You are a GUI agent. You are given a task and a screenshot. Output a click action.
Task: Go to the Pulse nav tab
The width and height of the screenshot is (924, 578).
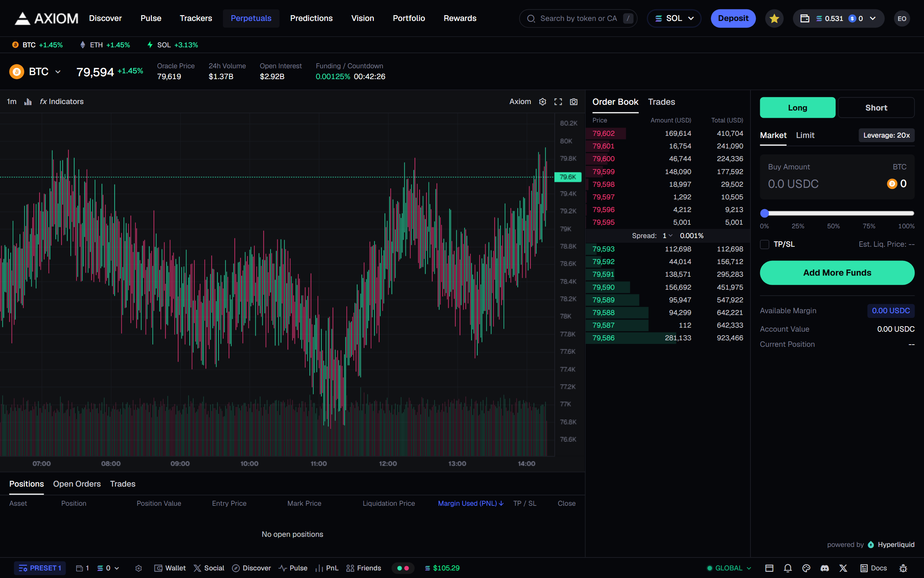coord(151,18)
